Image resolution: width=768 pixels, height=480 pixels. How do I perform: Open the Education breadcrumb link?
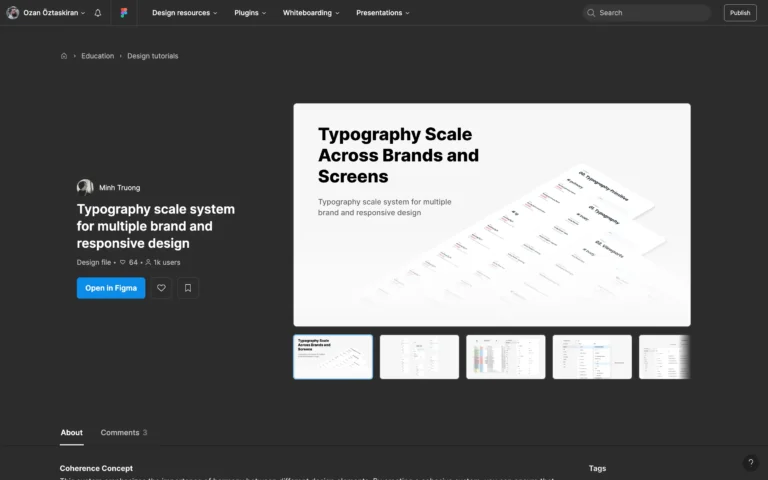[x=97, y=56]
